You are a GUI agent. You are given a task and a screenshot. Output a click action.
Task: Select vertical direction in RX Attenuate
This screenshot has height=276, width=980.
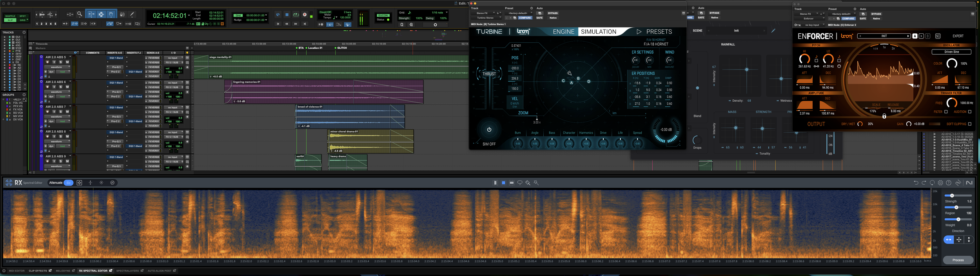click(x=969, y=239)
